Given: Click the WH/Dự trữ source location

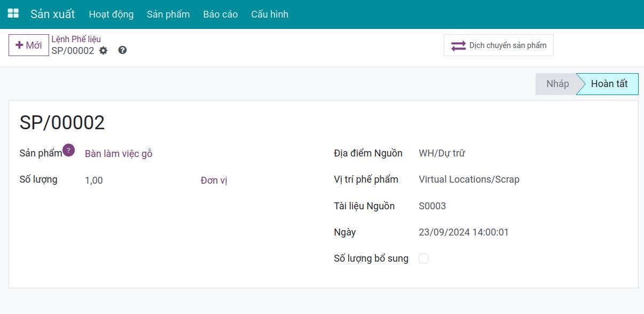Looking at the screenshot, I should click(442, 153).
